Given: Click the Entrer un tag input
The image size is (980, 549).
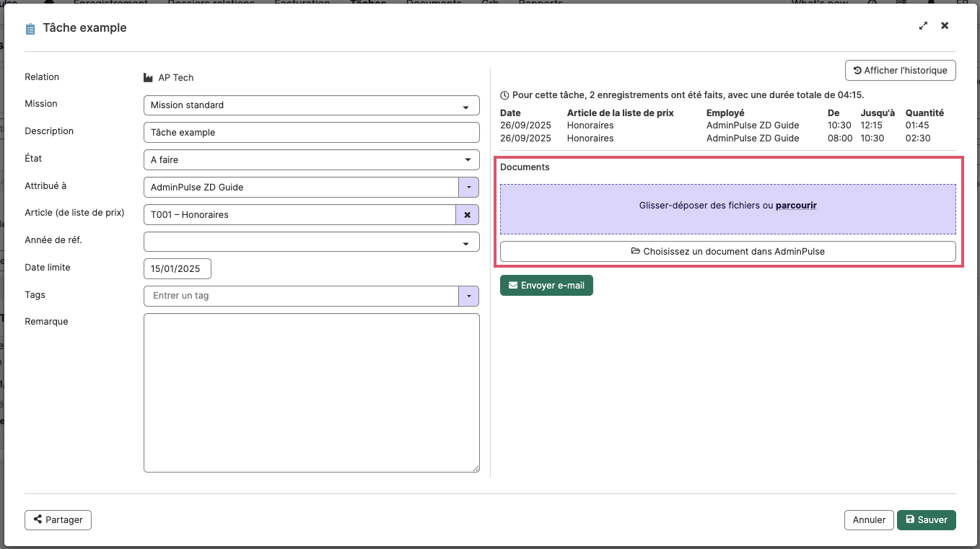Looking at the screenshot, I should pyautogui.click(x=301, y=296).
